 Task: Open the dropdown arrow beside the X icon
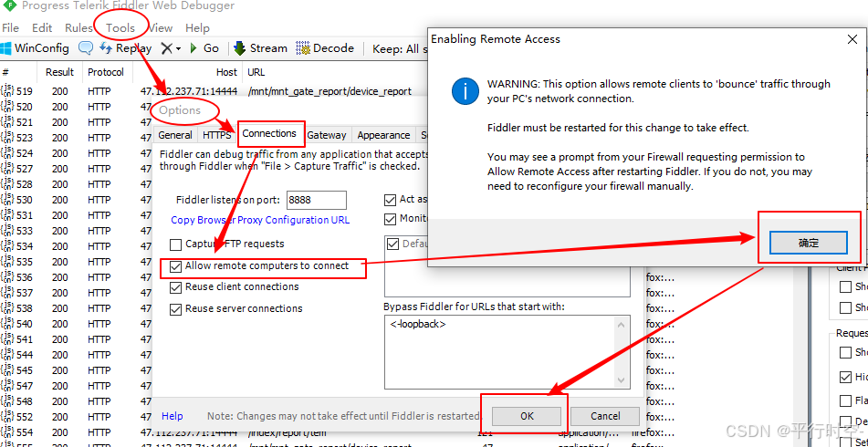pos(178,48)
